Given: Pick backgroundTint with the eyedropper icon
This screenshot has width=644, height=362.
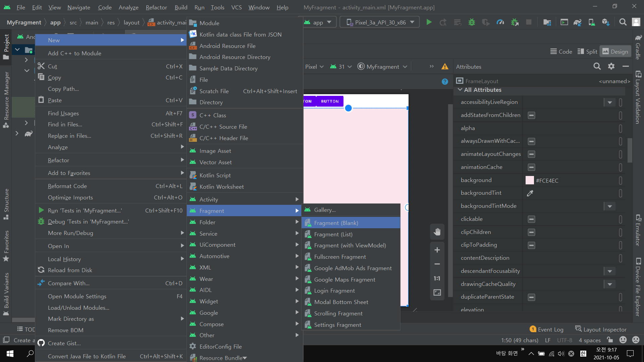Looking at the screenshot, I should coord(530,193).
